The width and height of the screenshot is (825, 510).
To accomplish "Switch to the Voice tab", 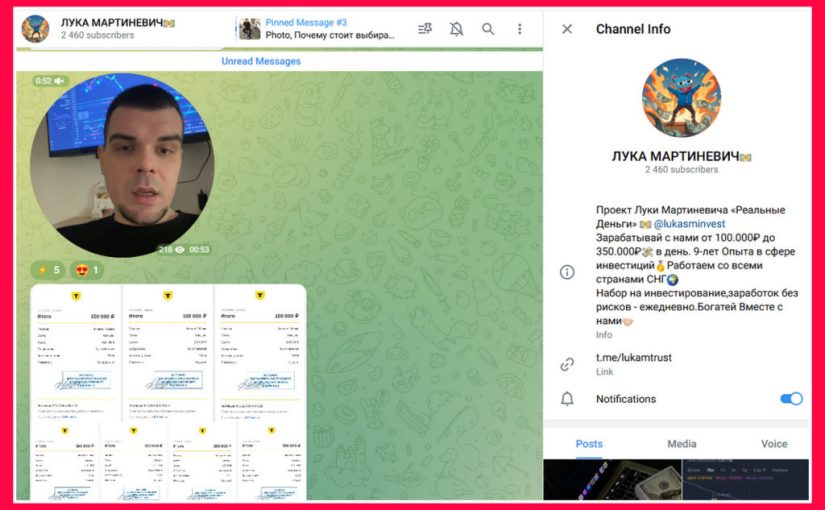I will [x=774, y=444].
